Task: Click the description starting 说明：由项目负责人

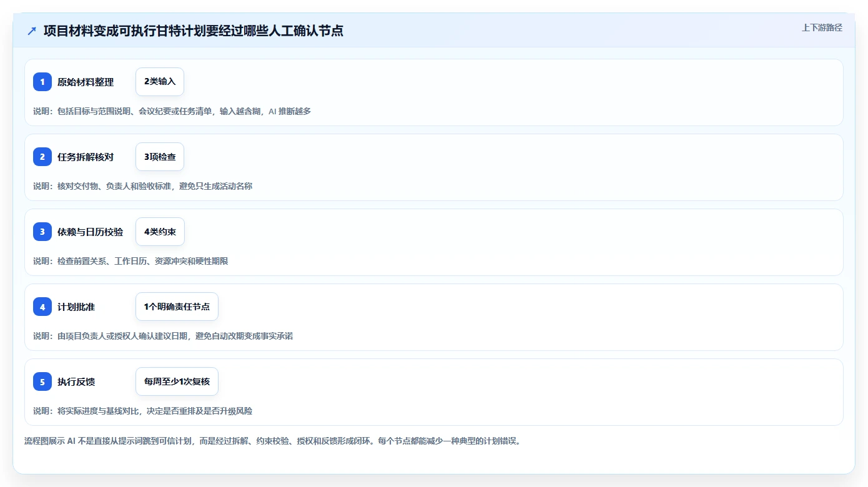Action: click(163, 336)
